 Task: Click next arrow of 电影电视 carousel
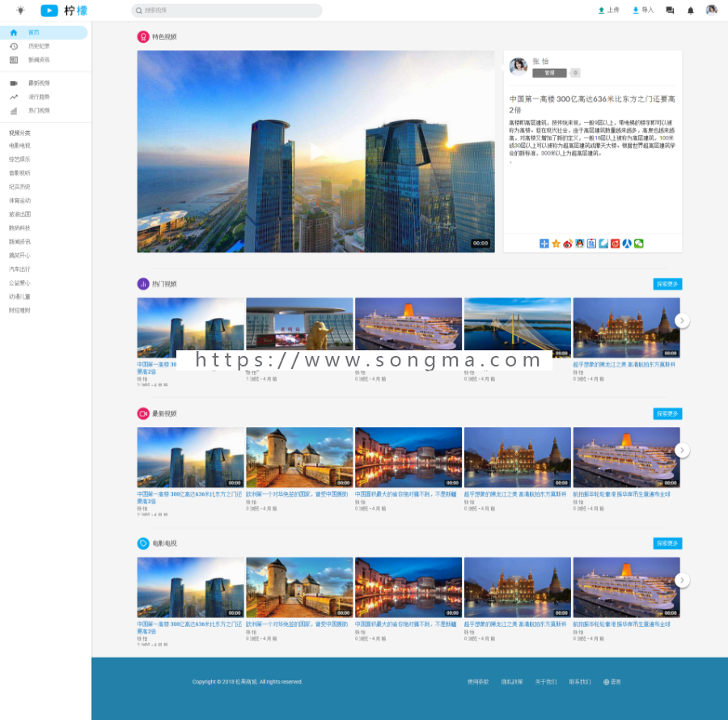682,580
